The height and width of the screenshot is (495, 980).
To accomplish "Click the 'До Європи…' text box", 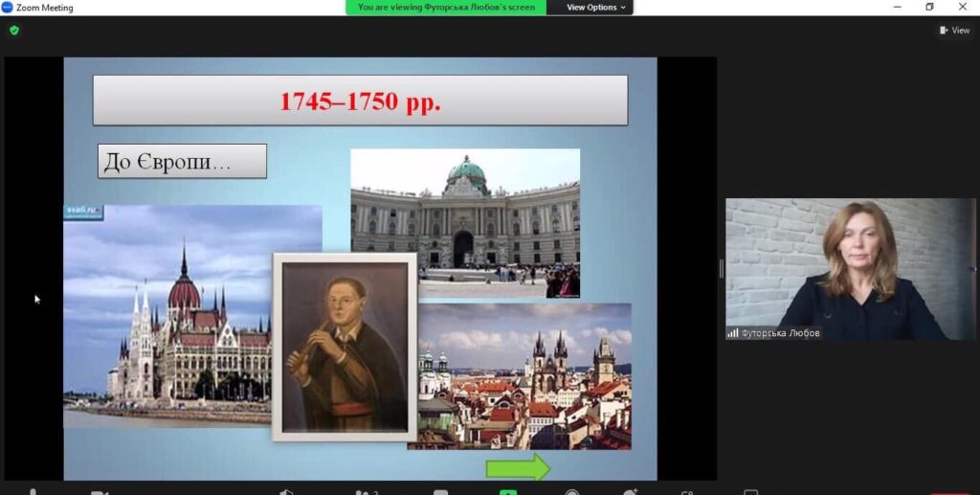I will pos(182,162).
